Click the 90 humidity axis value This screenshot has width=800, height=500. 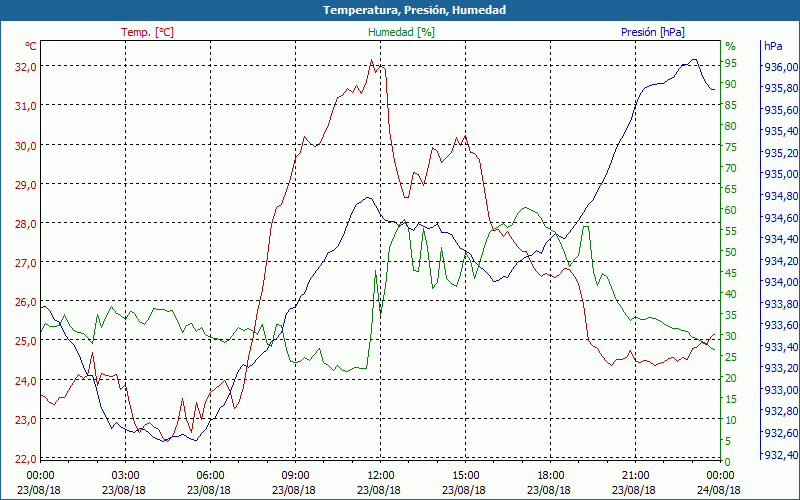tap(731, 84)
